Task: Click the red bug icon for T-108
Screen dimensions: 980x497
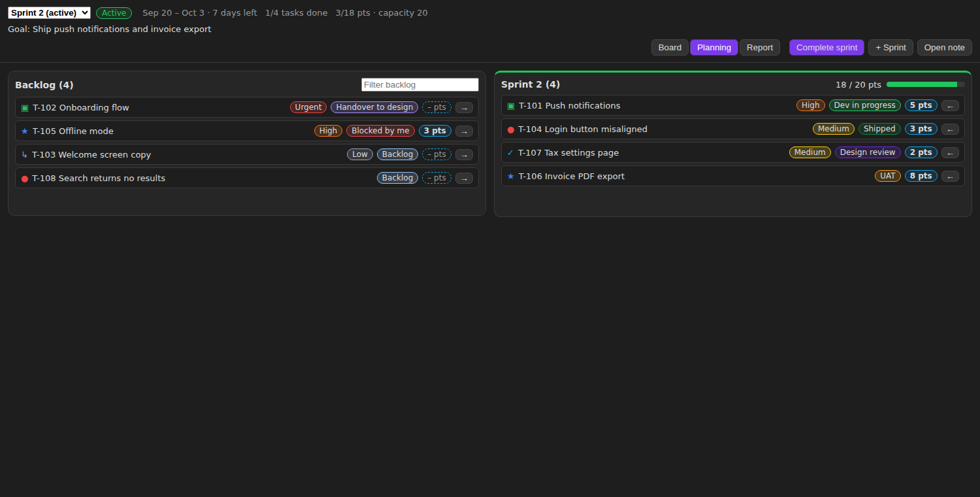Action: (x=25, y=179)
